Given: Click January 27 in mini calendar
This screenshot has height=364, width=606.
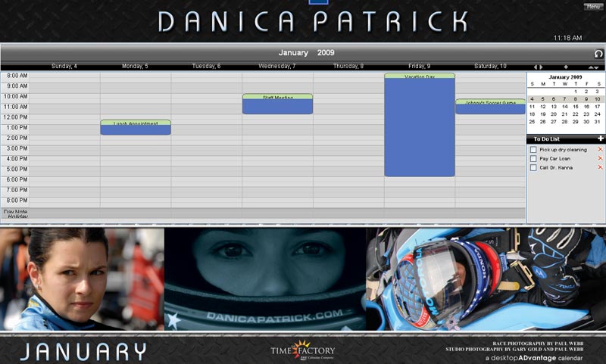Looking at the screenshot, I should point(554,122).
